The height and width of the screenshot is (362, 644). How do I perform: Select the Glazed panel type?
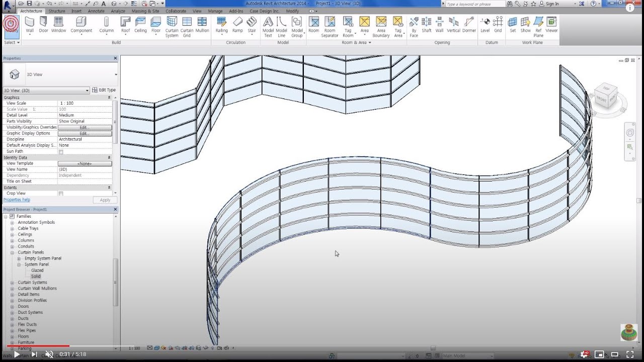click(x=37, y=270)
